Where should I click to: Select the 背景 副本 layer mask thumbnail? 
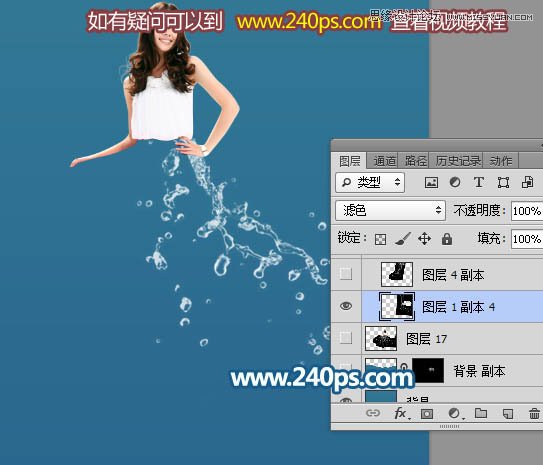coord(428,370)
